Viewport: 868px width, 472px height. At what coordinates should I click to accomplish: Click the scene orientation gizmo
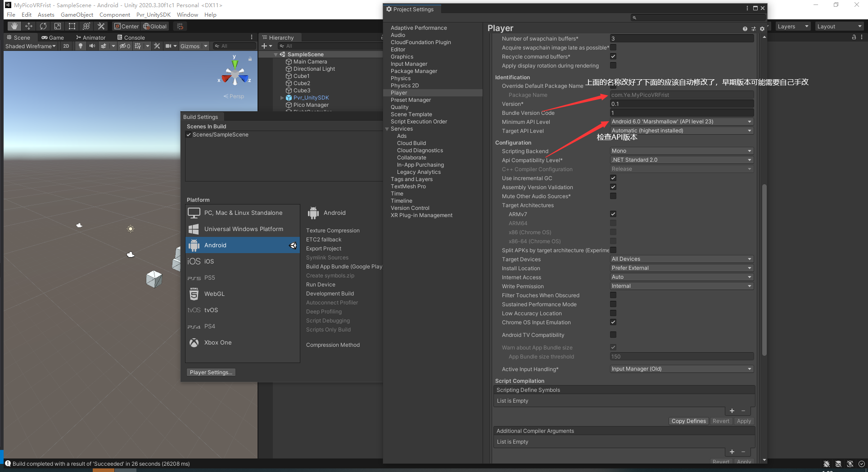[x=235, y=73]
